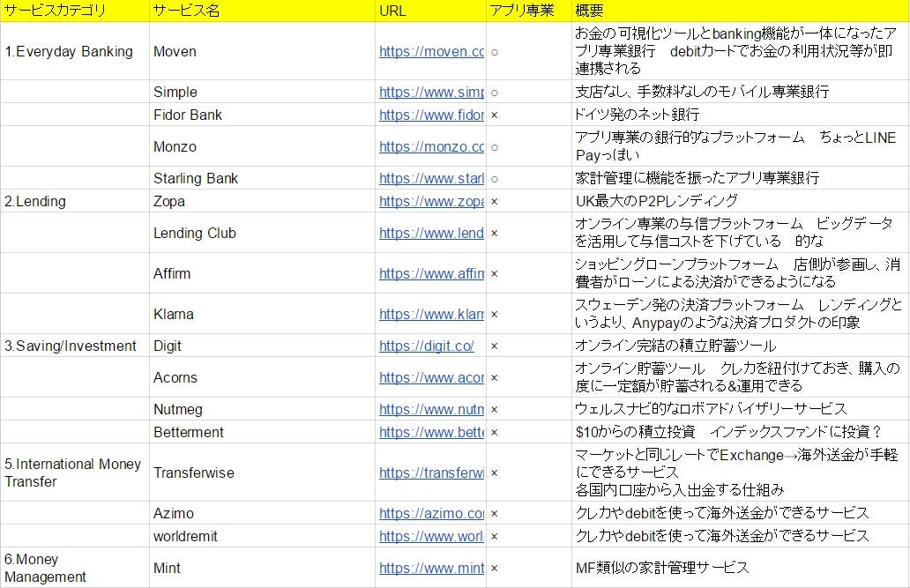
Task: Select the 概要 header cell
Action: pyautogui.click(x=741, y=11)
